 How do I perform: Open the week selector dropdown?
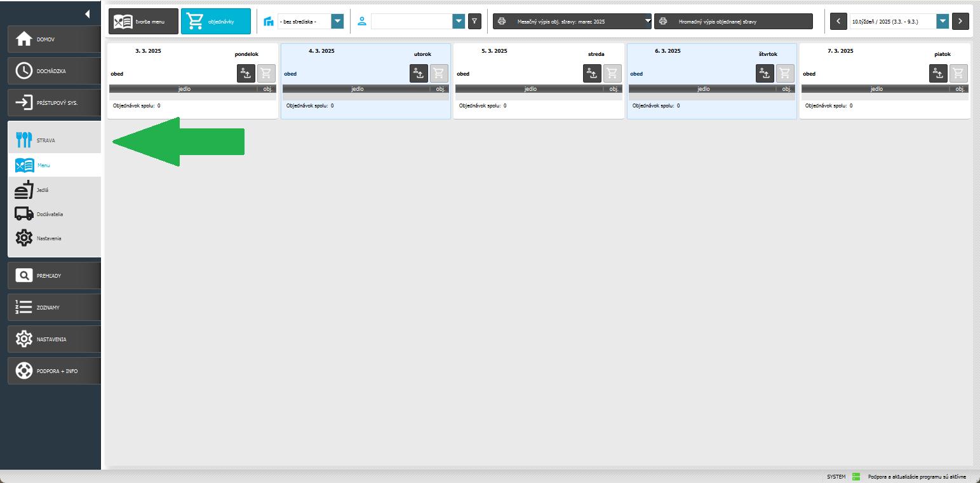pyautogui.click(x=943, y=21)
